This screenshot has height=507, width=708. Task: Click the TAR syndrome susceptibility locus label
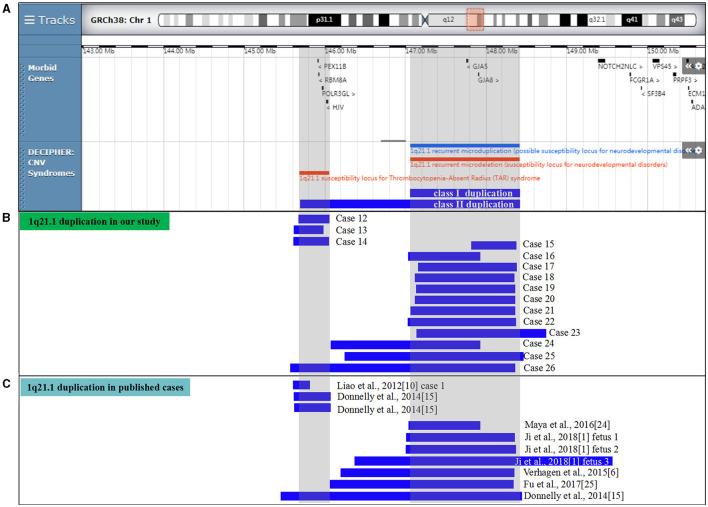420,178
